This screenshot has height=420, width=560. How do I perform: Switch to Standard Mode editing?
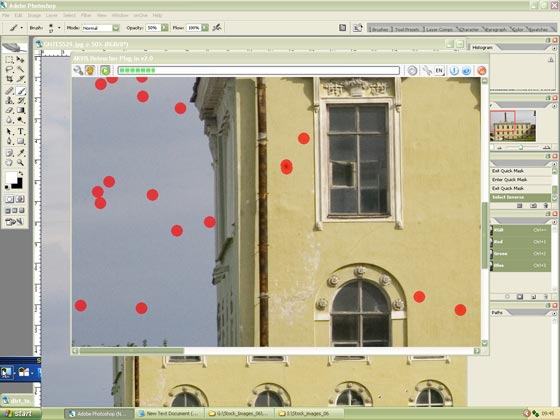click(x=9, y=199)
